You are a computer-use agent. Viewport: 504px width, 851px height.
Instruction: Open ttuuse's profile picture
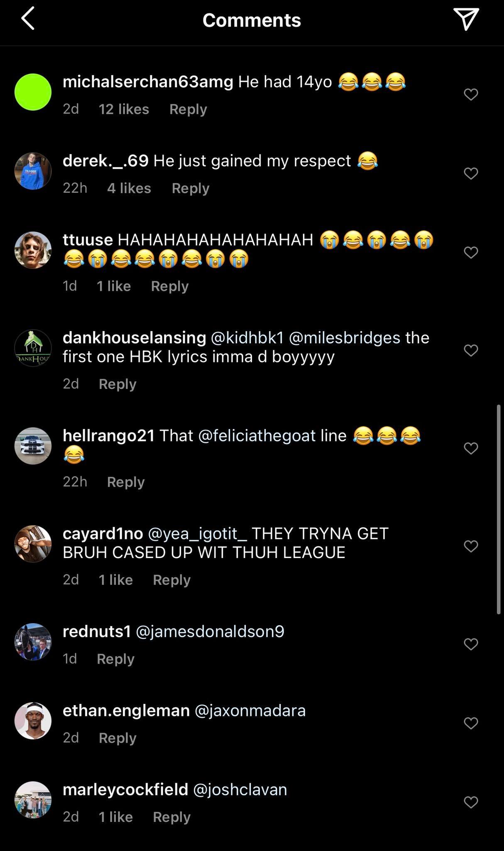pyautogui.click(x=33, y=250)
